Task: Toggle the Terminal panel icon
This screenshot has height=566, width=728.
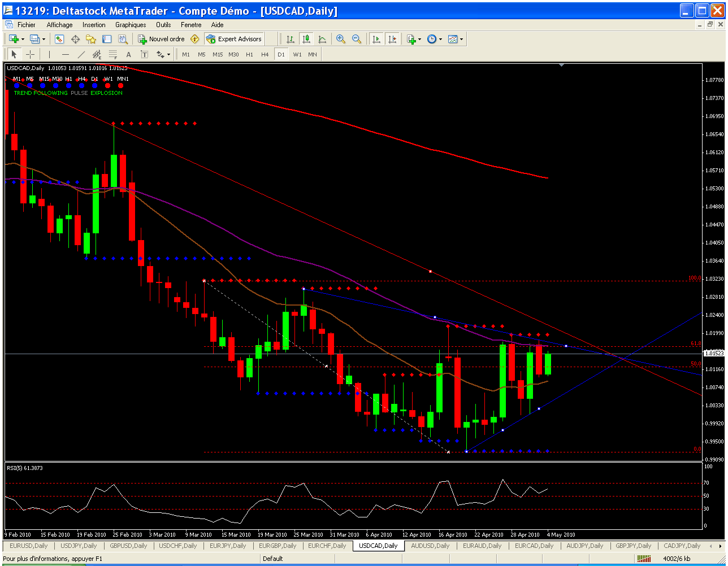Action: tap(107, 39)
